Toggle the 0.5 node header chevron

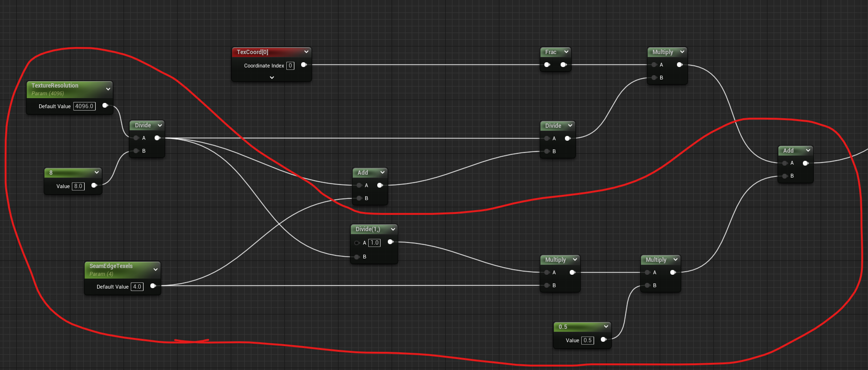[606, 326]
